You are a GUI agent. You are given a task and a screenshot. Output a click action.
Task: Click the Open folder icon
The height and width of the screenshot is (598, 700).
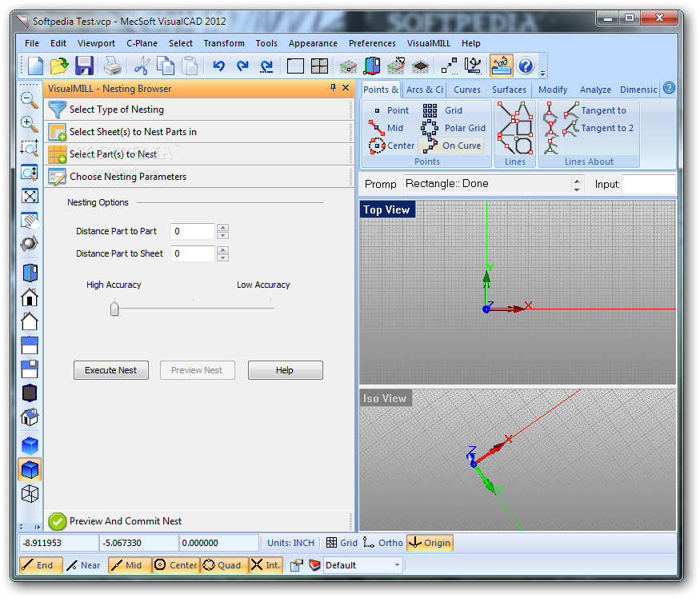tap(59, 66)
